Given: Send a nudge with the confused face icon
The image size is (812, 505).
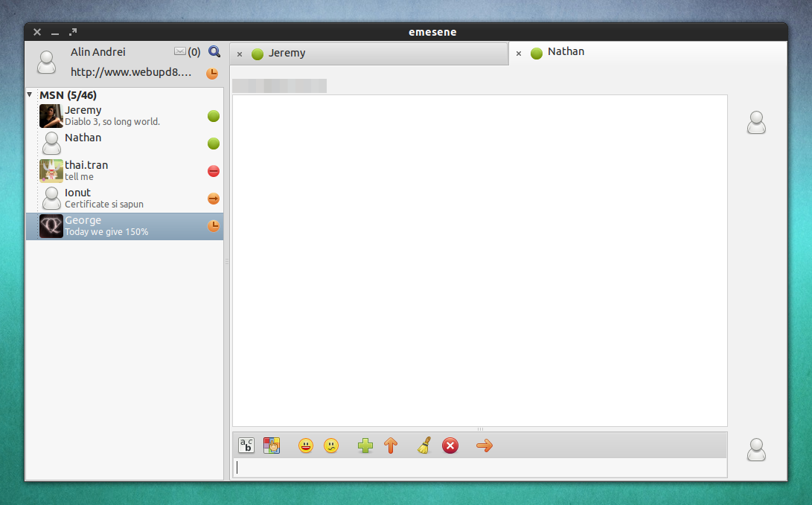Looking at the screenshot, I should 331,446.
